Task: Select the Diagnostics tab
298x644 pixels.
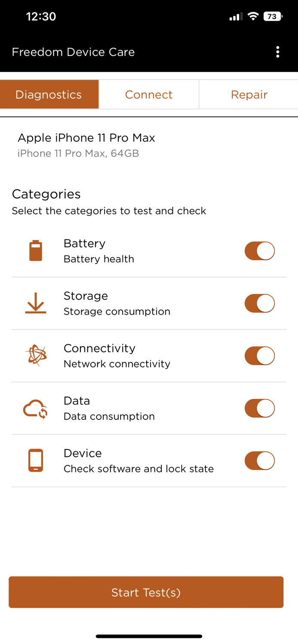Action: coord(49,94)
